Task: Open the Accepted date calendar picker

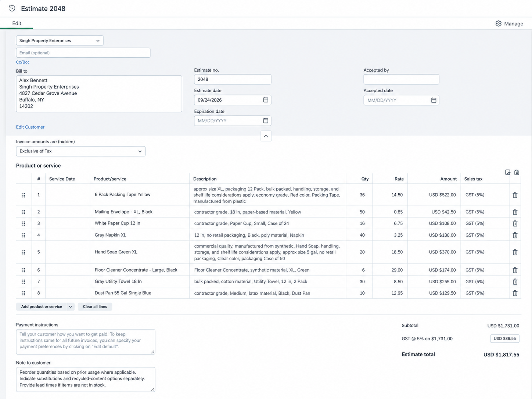Action: click(x=434, y=100)
